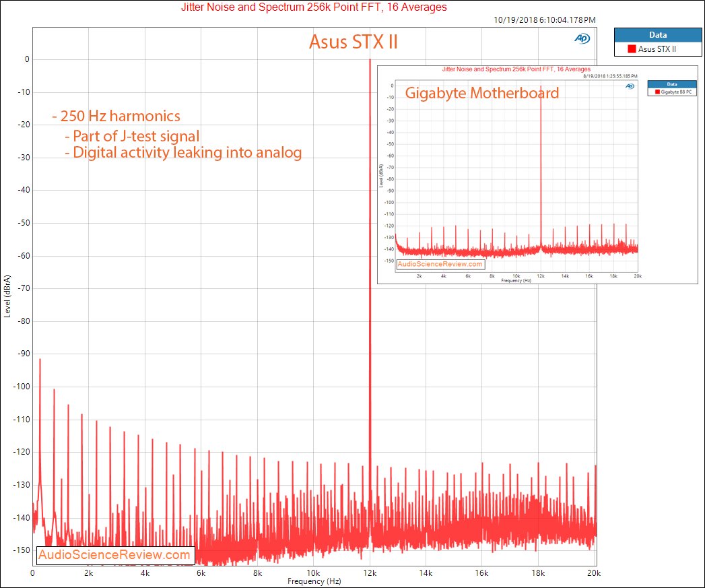Click the 0 tick on the main frequency axis
Viewport: 705px width, 588px height.
click(32, 573)
